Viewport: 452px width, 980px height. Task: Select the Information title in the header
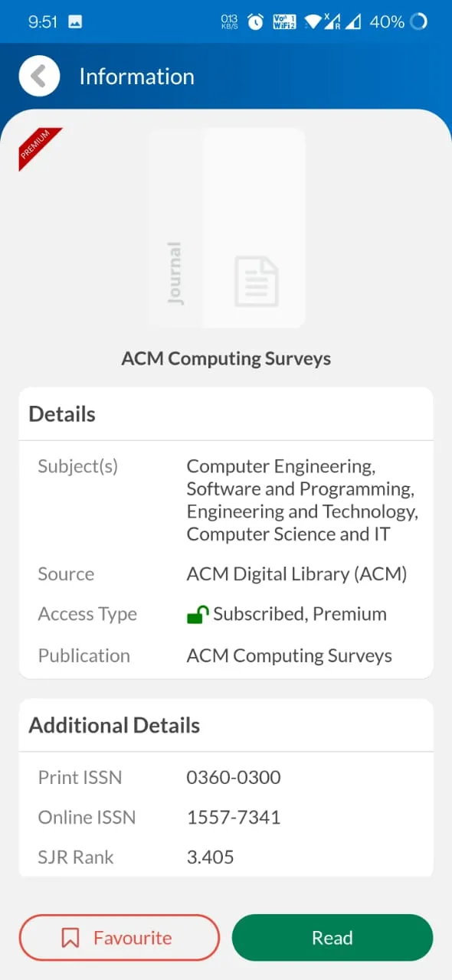point(136,76)
